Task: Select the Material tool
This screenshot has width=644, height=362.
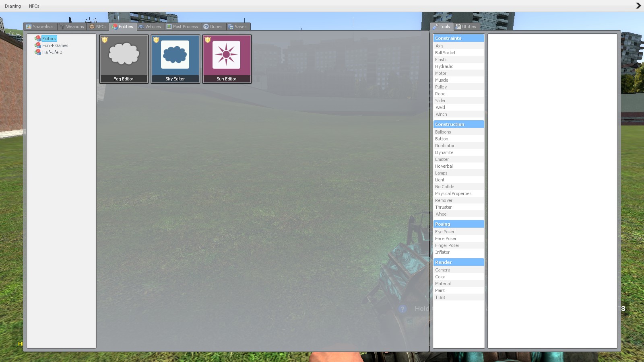Action: click(458, 284)
